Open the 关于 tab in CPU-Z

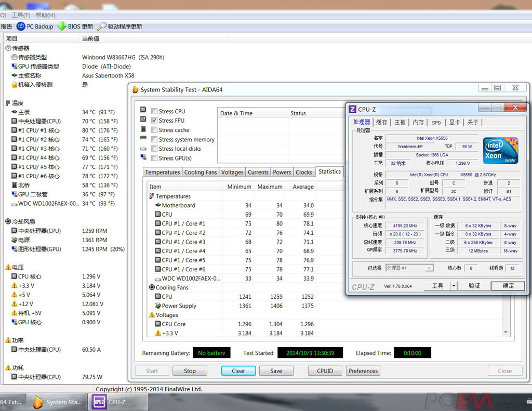[473, 122]
